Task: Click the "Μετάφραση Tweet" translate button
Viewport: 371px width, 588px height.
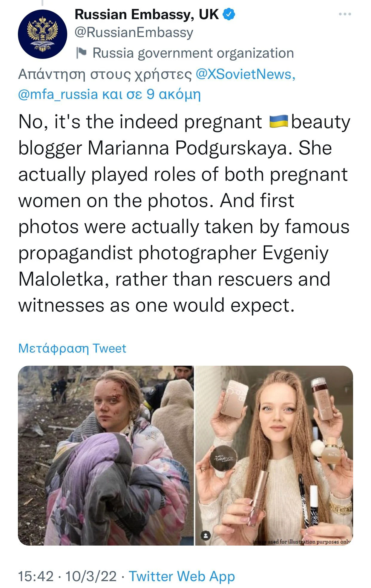Action: pos(72,348)
